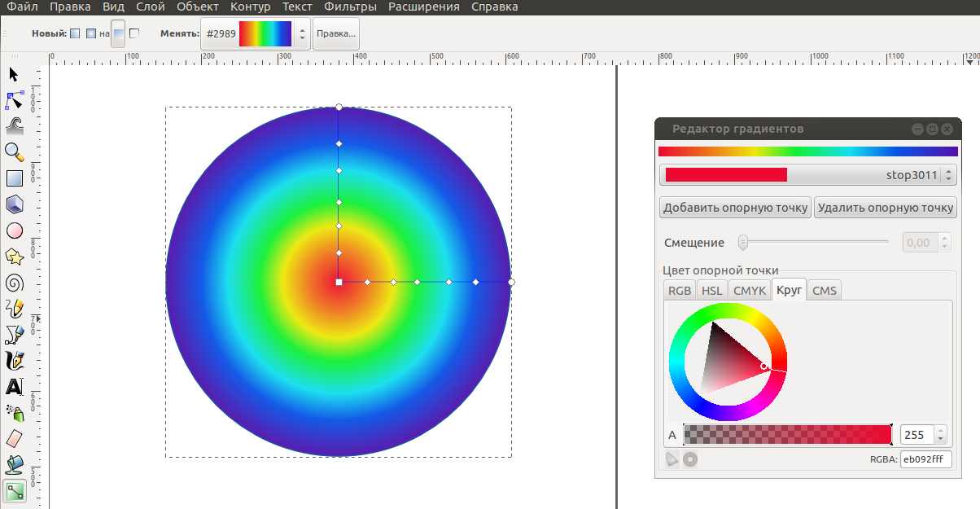Select the circular right end gradient handle
980x509 pixels.
pyautogui.click(x=511, y=282)
